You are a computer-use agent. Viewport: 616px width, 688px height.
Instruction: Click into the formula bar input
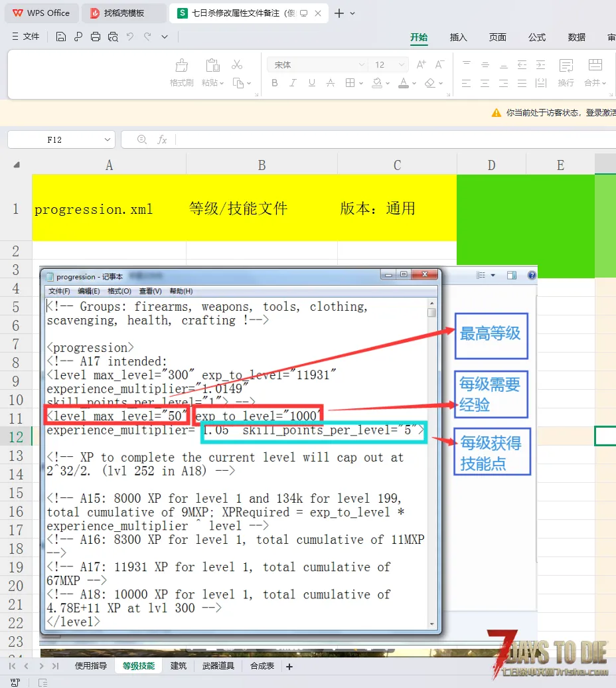[394, 139]
